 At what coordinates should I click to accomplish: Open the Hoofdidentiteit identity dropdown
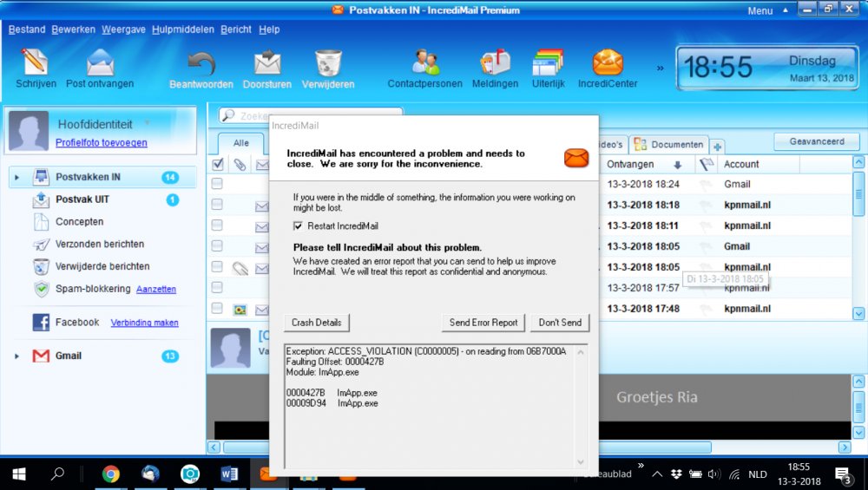click(x=147, y=124)
